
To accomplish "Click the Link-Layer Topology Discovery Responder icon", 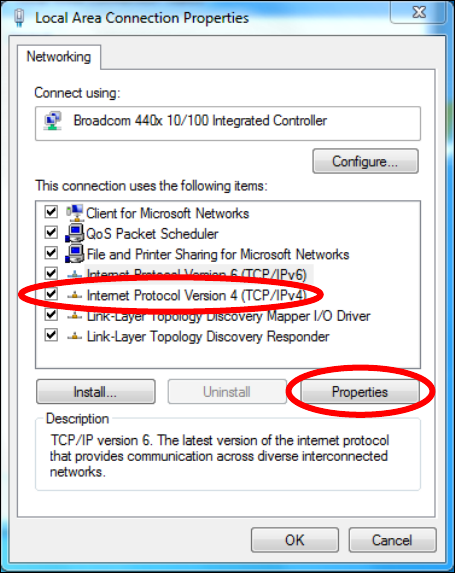I will pos(75,336).
